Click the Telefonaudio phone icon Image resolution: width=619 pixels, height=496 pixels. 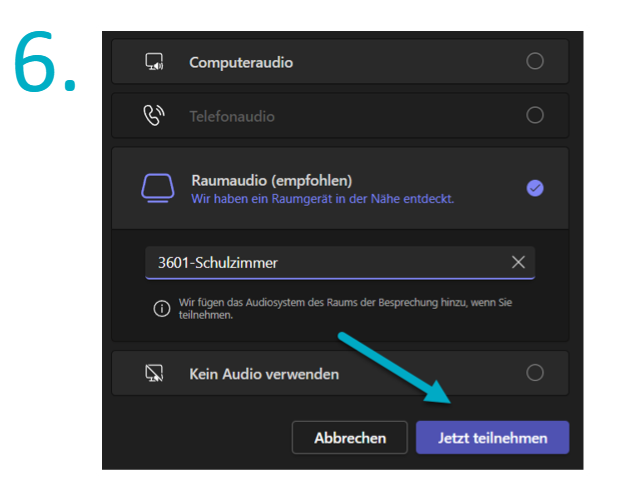(x=154, y=115)
